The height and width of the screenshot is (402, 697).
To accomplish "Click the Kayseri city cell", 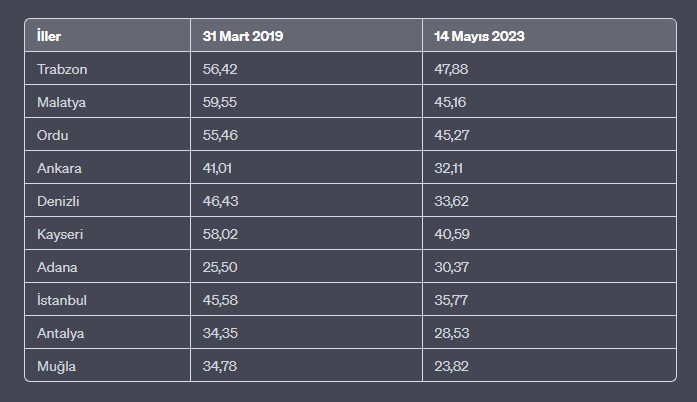I will 61,233.
